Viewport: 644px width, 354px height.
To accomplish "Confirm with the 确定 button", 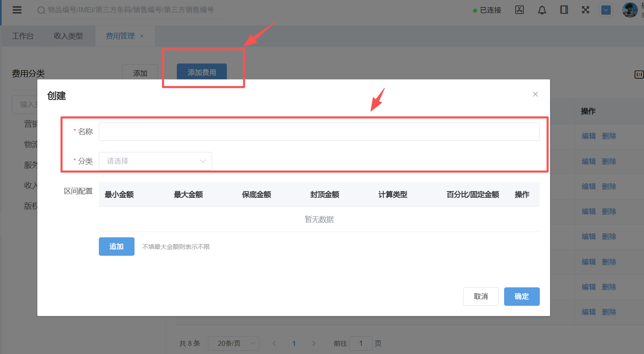I will coord(521,297).
